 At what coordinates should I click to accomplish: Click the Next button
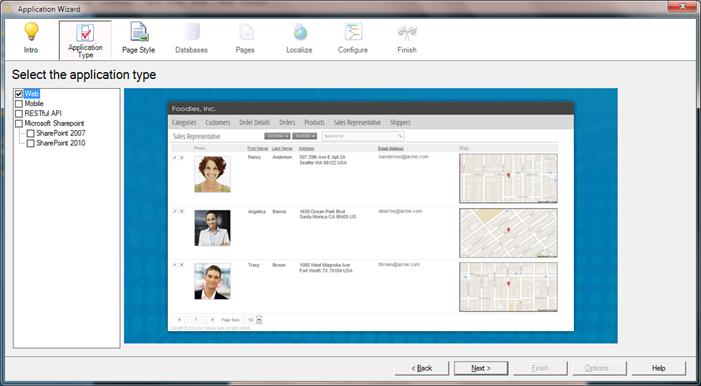(x=481, y=368)
